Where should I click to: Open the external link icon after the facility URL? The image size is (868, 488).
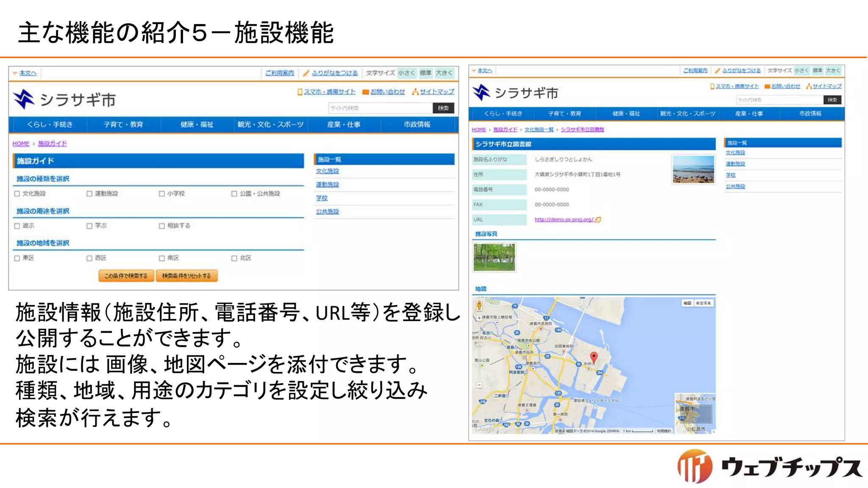click(598, 219)
